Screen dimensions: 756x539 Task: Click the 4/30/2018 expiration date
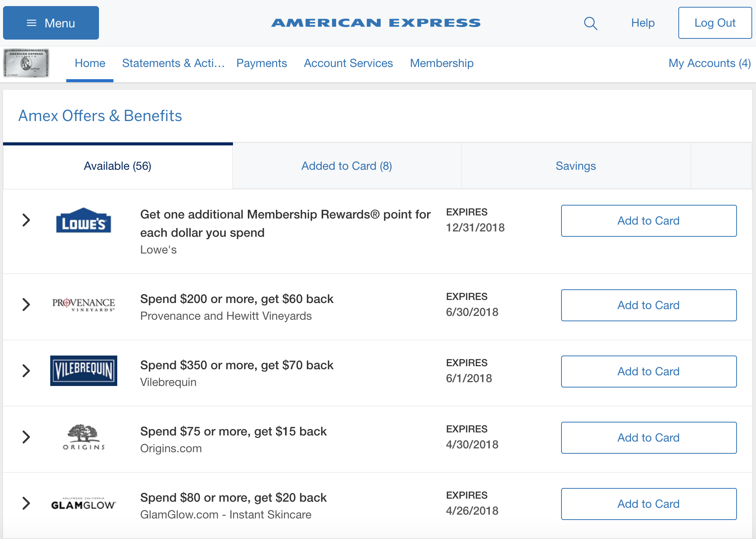(472, 445)
